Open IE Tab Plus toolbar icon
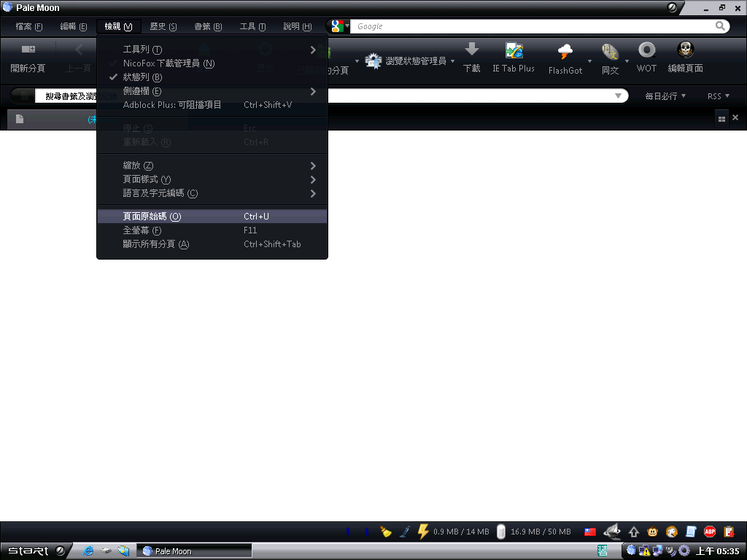The height and width of the screenshot is (560, 747). pyautogui.click(x=514, y=50)
